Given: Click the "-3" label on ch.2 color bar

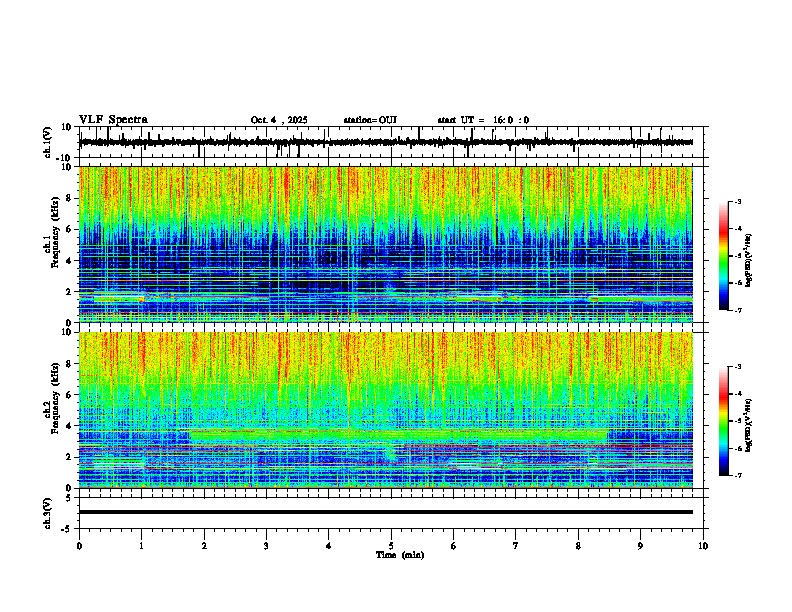Looking at the screenshot, I should pyautogui.click(x=738, y=367).
